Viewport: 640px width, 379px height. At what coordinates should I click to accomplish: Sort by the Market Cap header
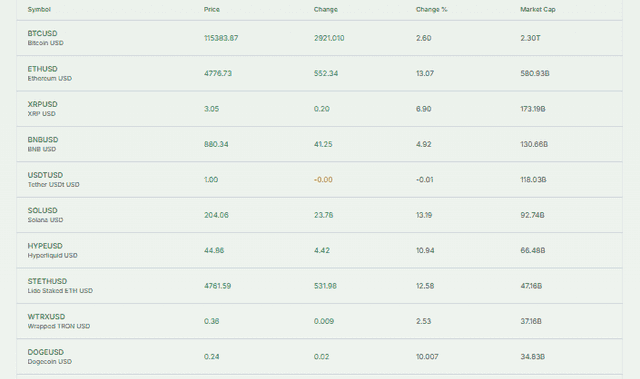tap(538, 9)
